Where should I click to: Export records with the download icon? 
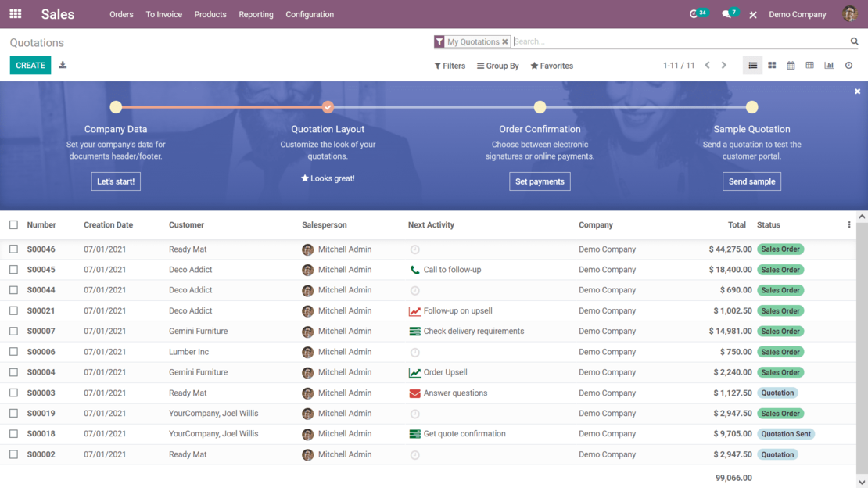63,65
